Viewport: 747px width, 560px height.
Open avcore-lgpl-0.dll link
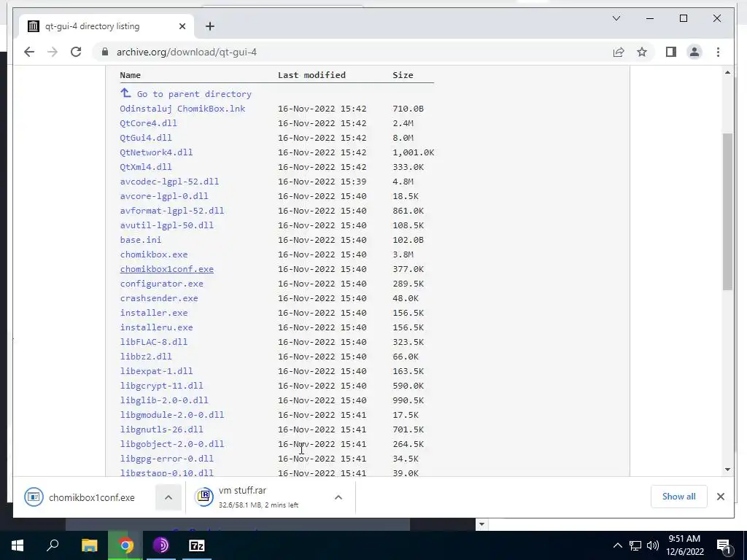point(164,195)
